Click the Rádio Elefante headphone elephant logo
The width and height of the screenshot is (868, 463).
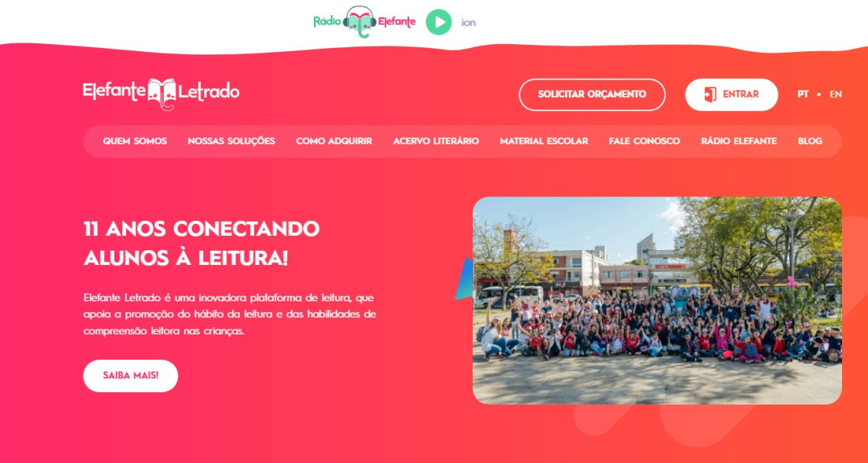[x=360, y=21]
